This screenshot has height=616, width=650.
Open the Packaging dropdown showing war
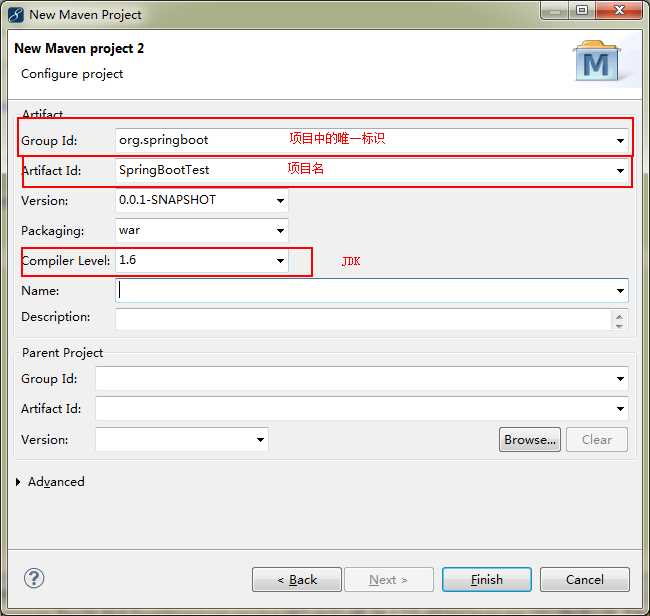(280, 230)
